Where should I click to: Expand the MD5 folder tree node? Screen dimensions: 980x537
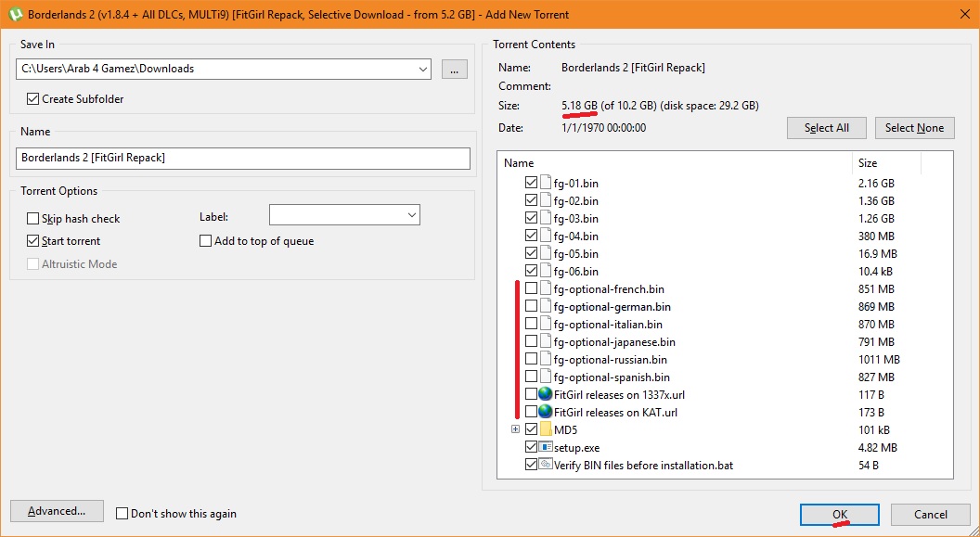[516, 429]
